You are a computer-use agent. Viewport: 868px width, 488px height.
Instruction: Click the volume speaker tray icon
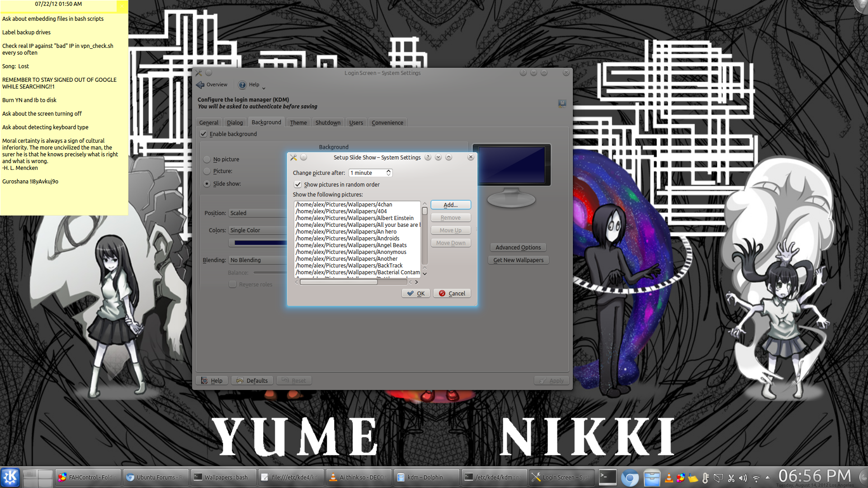(x=743, y=478)
